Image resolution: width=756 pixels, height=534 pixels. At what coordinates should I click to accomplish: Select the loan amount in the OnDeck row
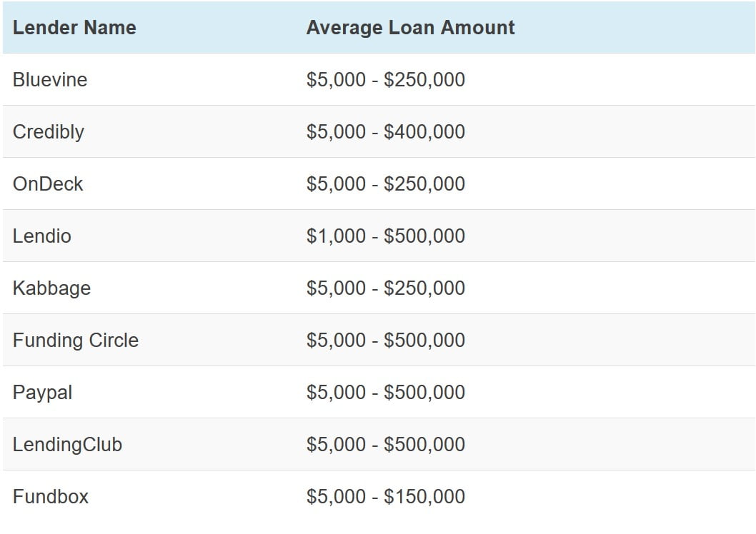click(x=386, y=184)
